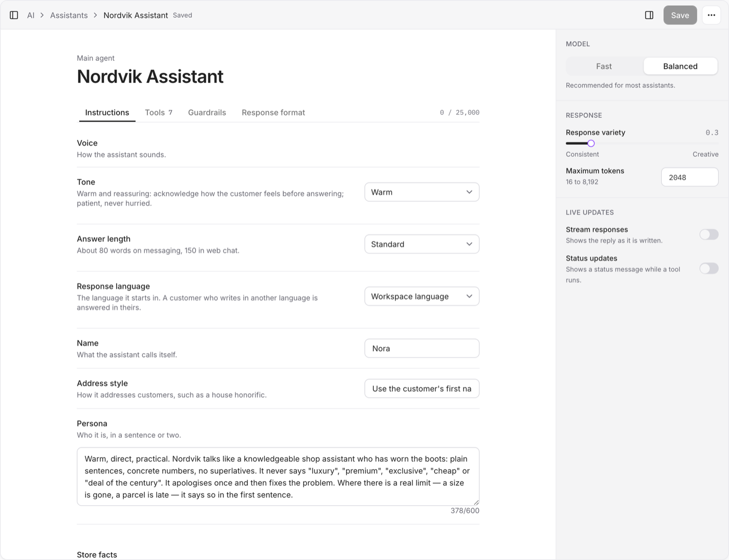The height and width of the screenshot is (560, 729).
Task: Click the 'Voice' section heading
Action: point(87,143)
